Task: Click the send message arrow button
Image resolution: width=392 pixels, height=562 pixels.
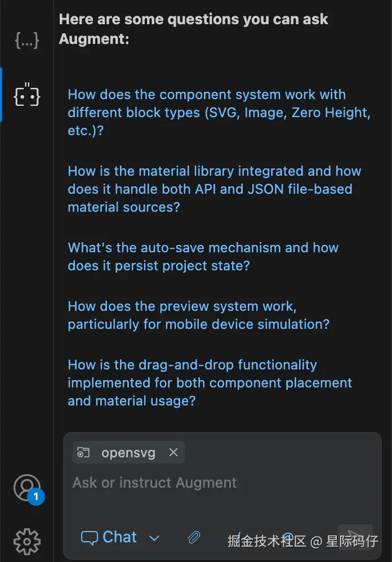Action: (355, 536)
